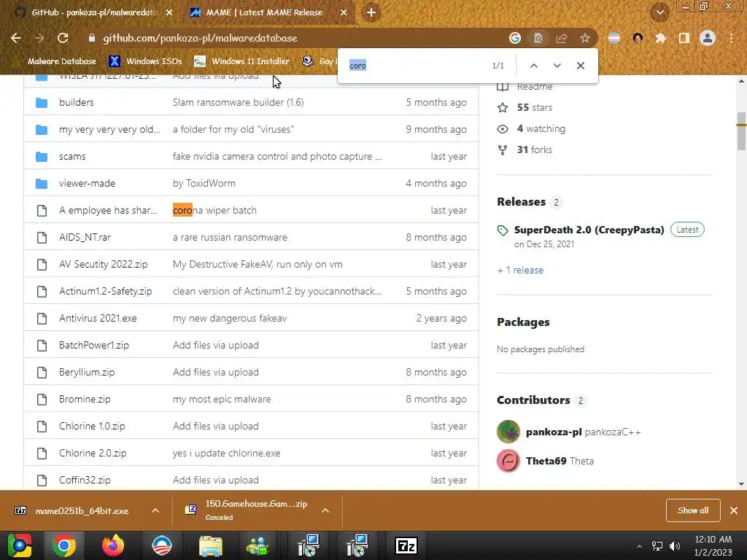747x560 pixels.
Task: Open Firefox from the taskbar
Action: [113, 545]
